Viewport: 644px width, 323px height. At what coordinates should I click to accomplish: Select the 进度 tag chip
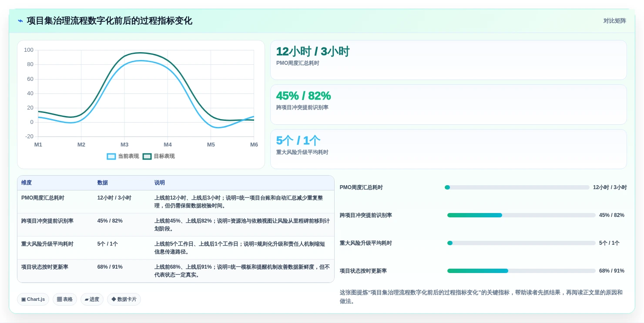(92, 300)
